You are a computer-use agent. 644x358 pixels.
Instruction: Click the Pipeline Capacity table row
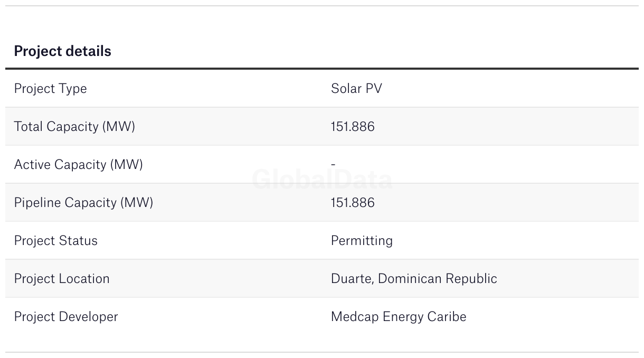(x=322, y=202)
